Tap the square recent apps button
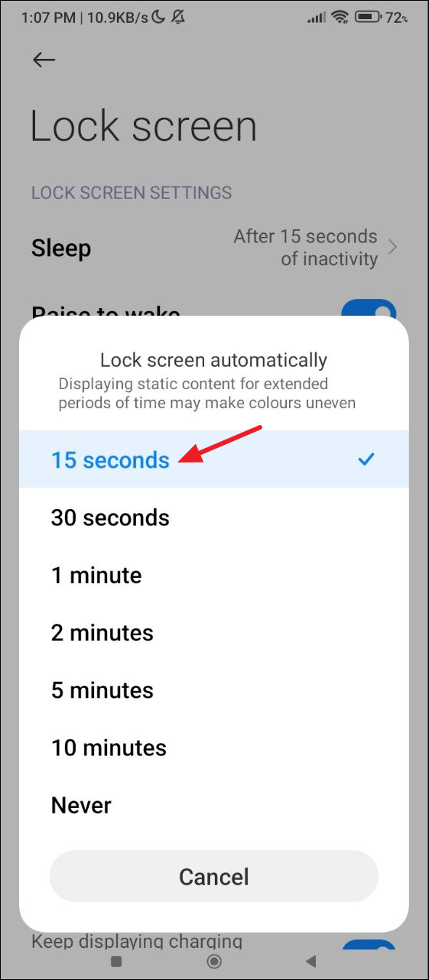Viewport: 429px width, 980px height. coord(116,961)
